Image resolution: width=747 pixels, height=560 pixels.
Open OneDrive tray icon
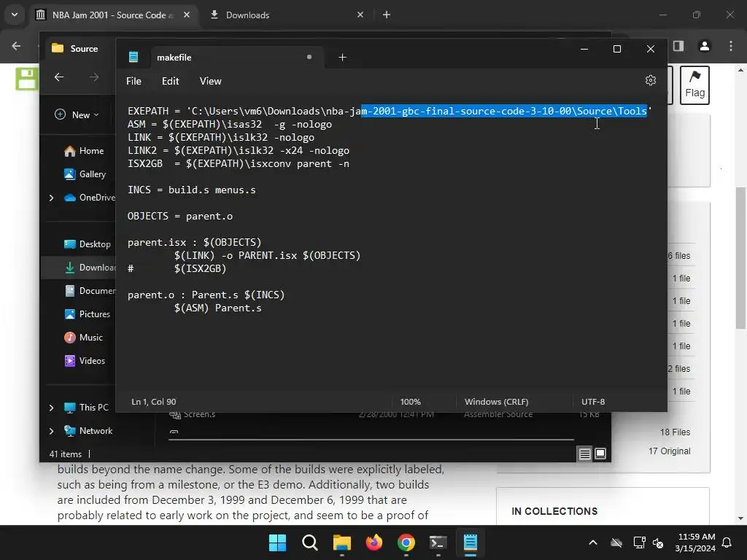coord(616,542)
